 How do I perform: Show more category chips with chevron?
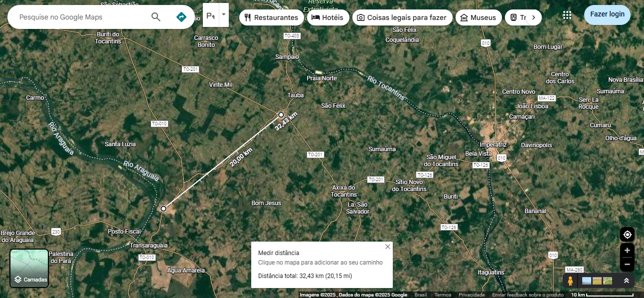click(533, 17)
